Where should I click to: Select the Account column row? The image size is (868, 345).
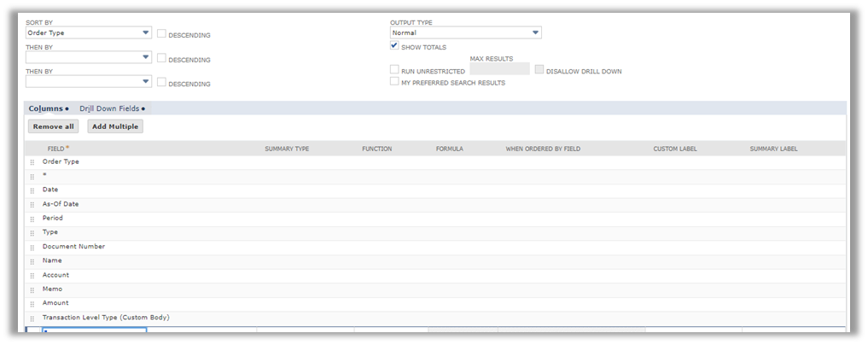click(x=435, y=276)
